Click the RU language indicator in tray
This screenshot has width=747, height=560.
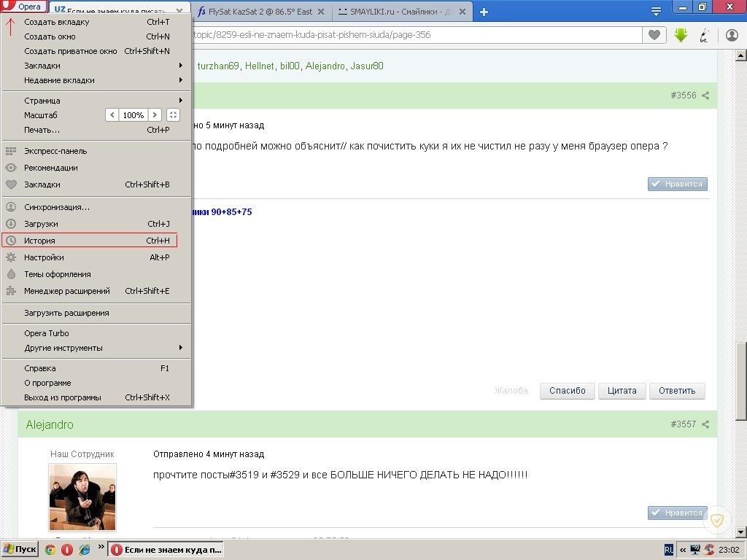coord(669,550)
